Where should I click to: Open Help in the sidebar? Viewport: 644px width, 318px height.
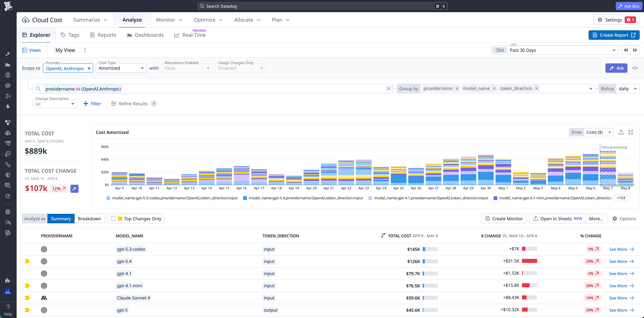8,310
